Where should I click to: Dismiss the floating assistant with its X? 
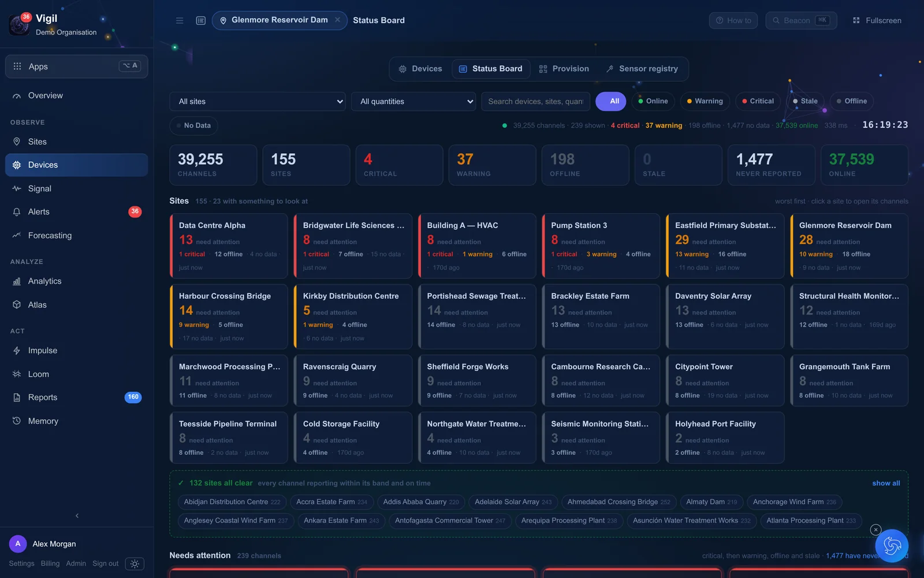point(875,529)
